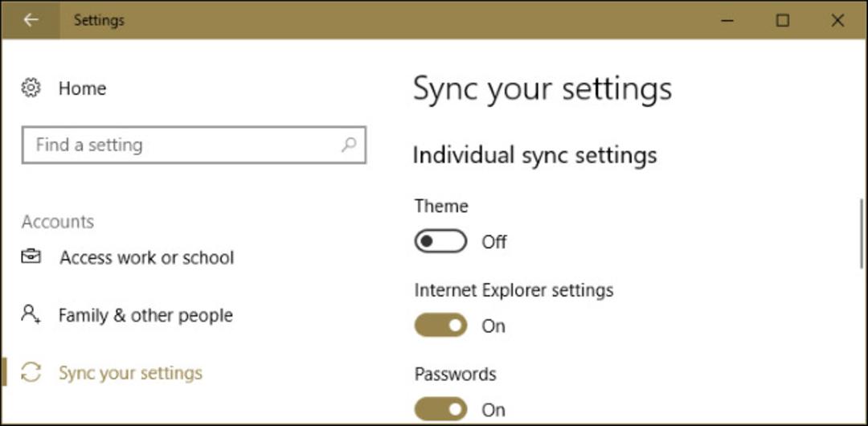Select Sync your settings in sidebar

(x=131, y=373)
